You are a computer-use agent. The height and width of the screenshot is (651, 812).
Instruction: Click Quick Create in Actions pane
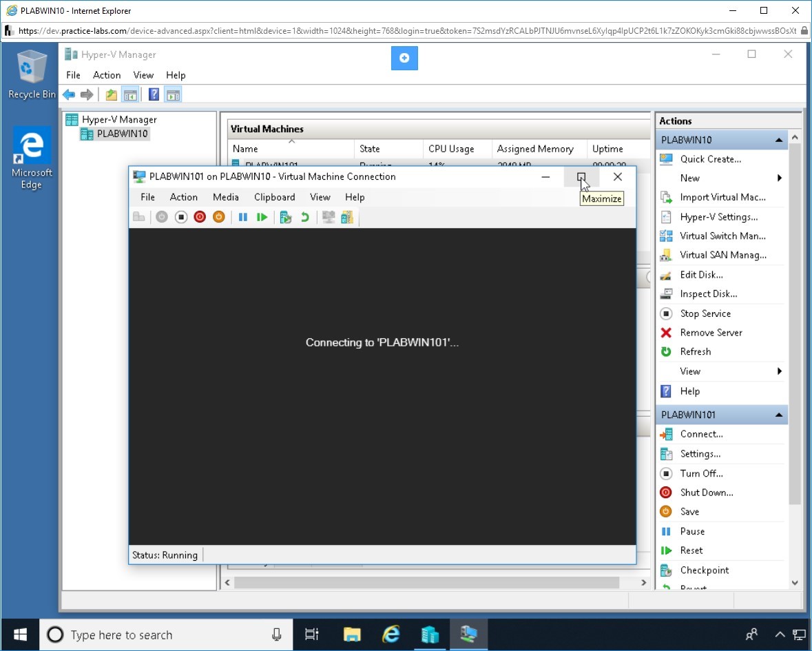click(x=711, y=159)
